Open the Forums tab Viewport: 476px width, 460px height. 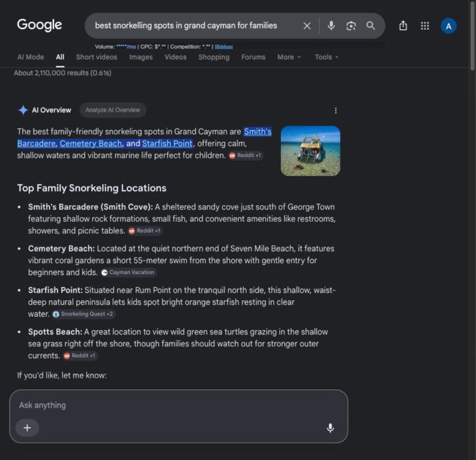(x=253, y=57)
